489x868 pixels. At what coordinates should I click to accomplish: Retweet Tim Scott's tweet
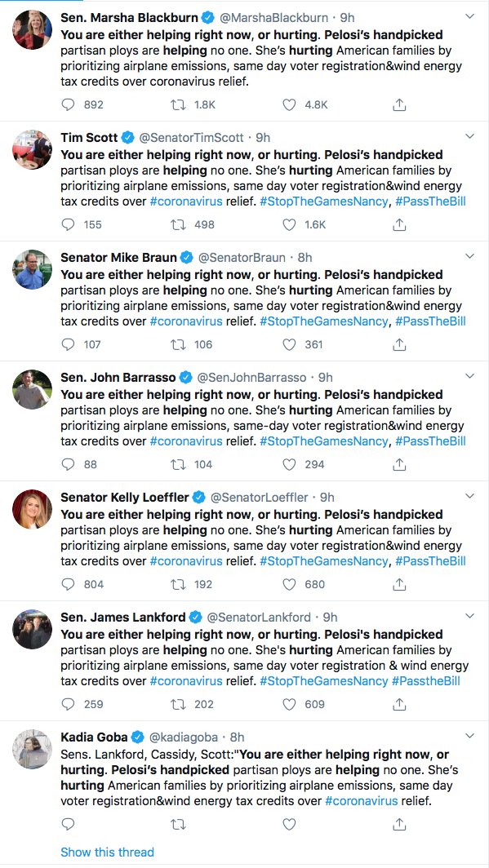pos(178,224)
